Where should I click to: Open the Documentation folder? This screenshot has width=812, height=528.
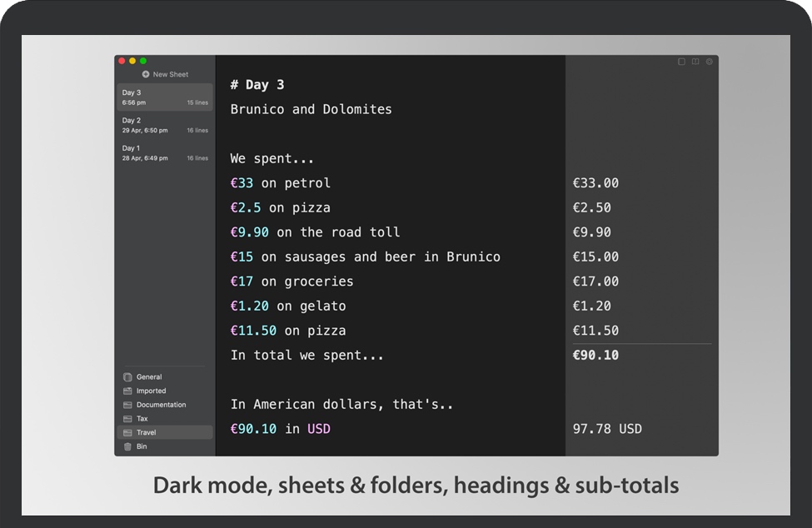pyautogui.click(x=161, y=405)
